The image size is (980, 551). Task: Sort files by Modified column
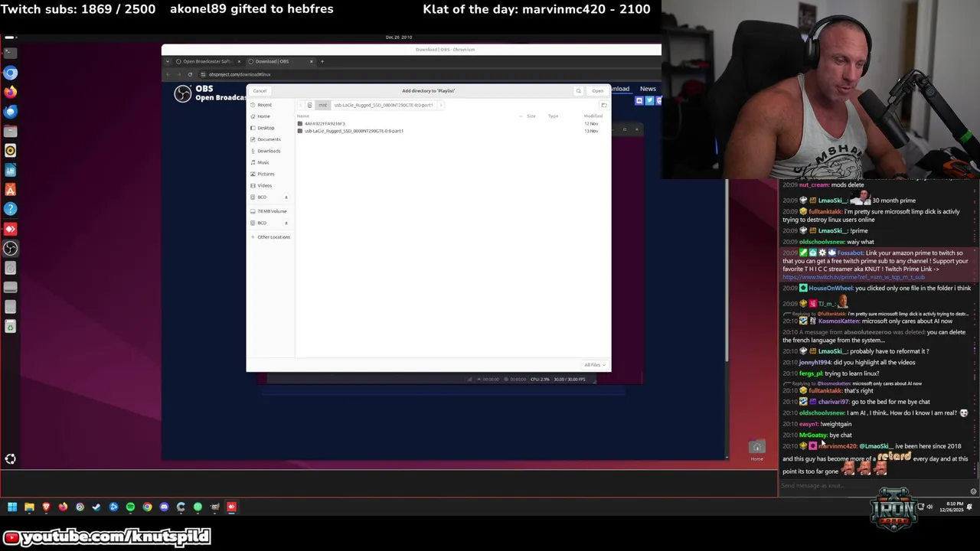click(593, 116)
